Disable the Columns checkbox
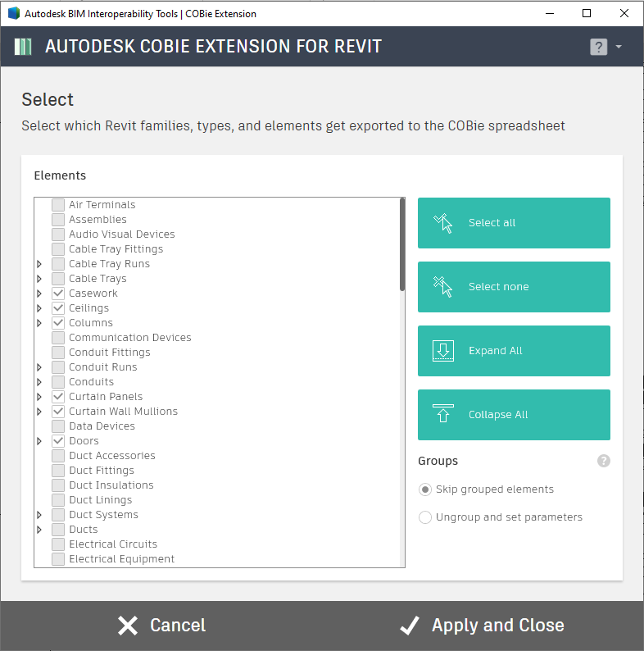644x651 pixels. pyautogui.click(x=58, y=322)
